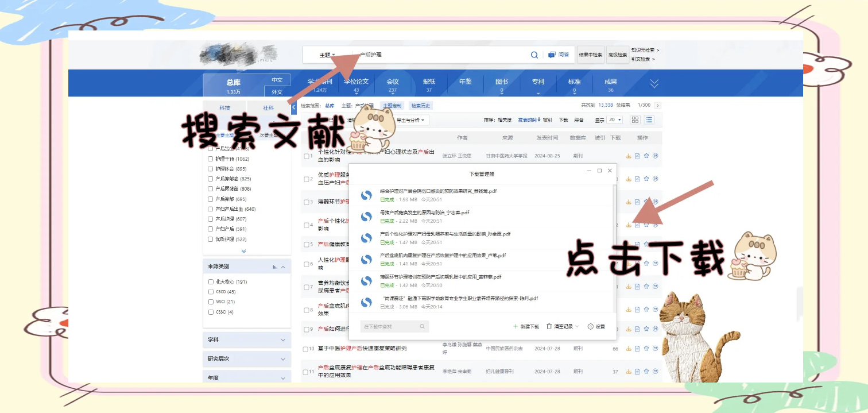
Task: Click HTML read icon for 中国民族医药杂志 row
Action: [x=637, y=349]
